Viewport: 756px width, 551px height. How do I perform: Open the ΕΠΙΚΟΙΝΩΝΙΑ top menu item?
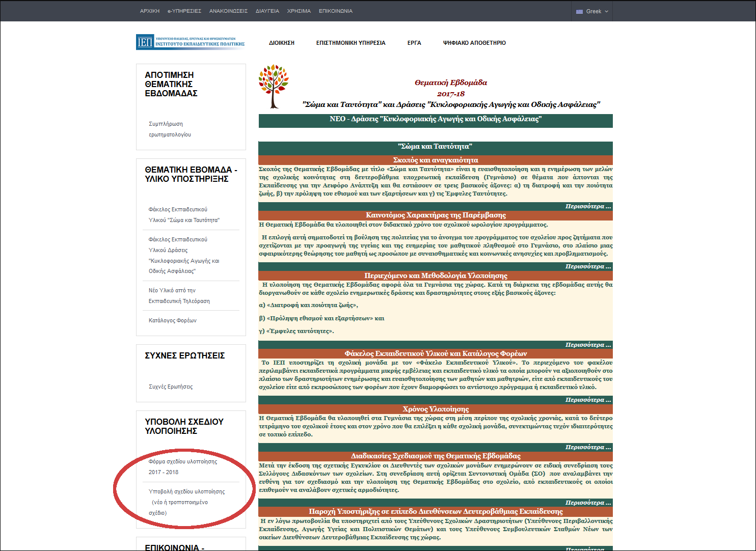point(336,11)
